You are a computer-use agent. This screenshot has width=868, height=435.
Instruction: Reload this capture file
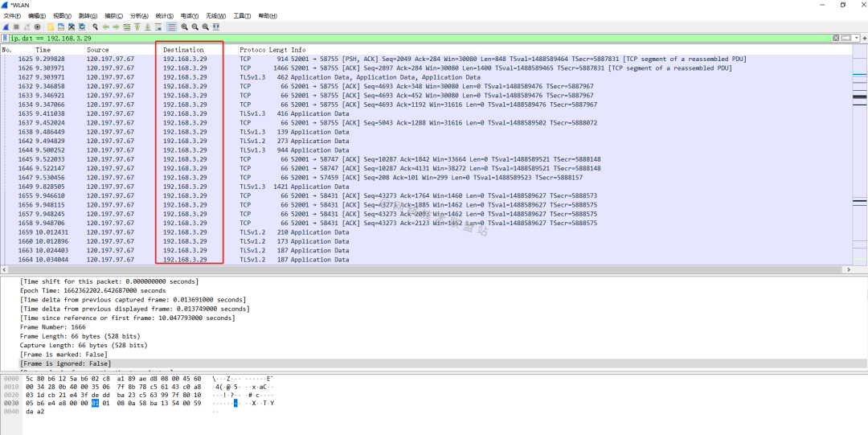coord(82,27)
